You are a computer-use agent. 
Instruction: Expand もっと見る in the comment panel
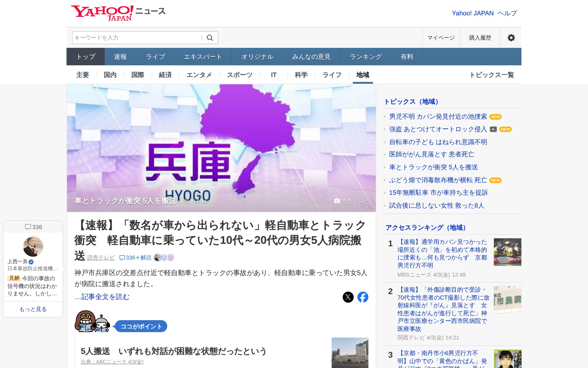point(33,309)
